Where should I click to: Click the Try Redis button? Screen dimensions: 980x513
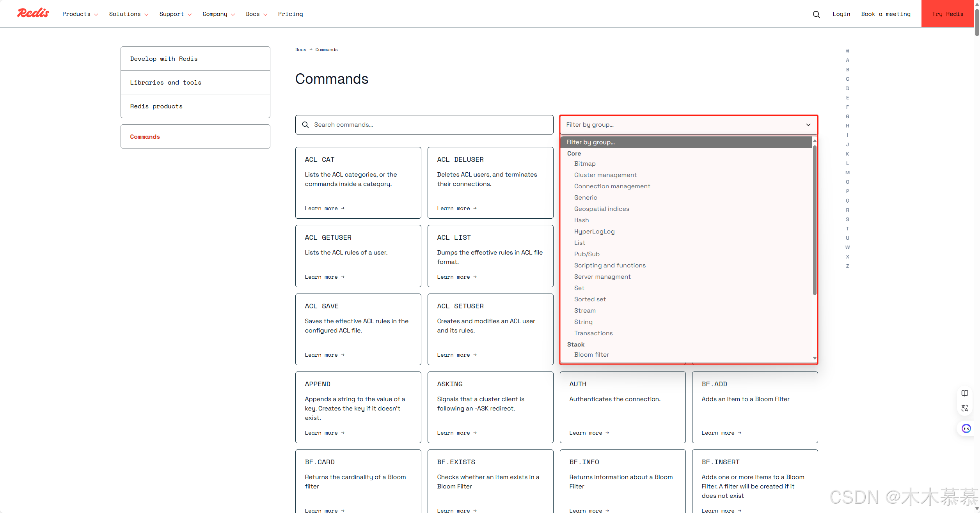click(947, 14)
